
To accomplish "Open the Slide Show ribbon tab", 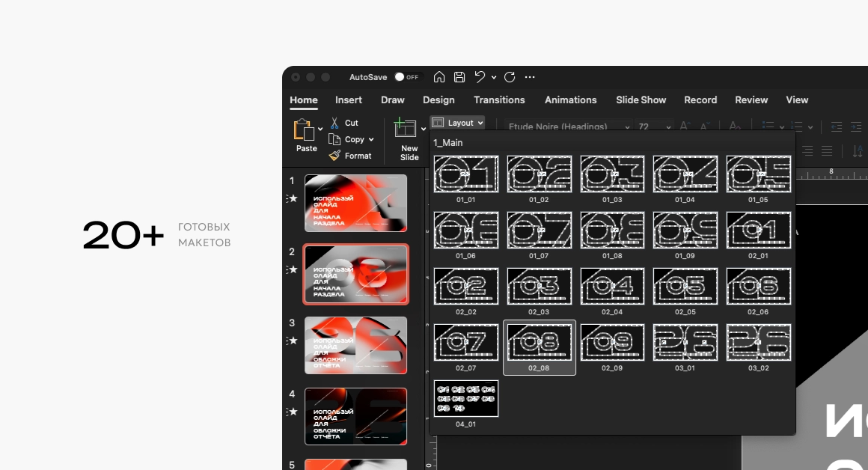I will [x=641, y=100].
